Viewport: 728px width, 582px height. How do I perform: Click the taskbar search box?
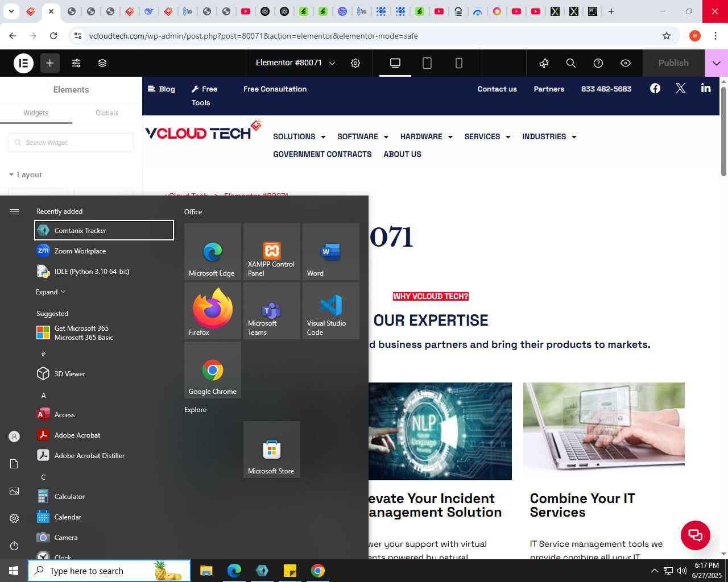coord(109,571)
